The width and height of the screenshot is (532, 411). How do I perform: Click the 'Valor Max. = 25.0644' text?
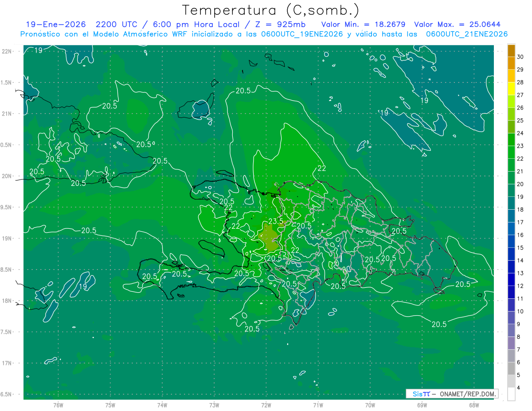tap(458, 24)
